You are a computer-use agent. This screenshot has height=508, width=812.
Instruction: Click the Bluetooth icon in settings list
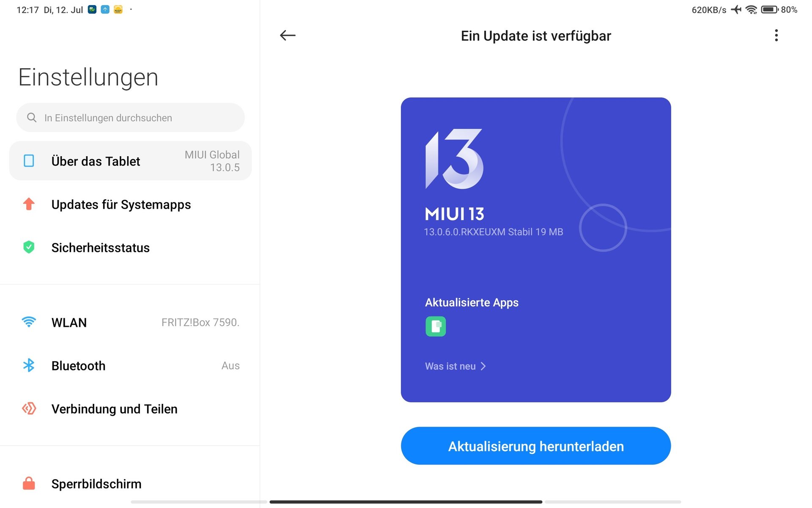[29, 365]
